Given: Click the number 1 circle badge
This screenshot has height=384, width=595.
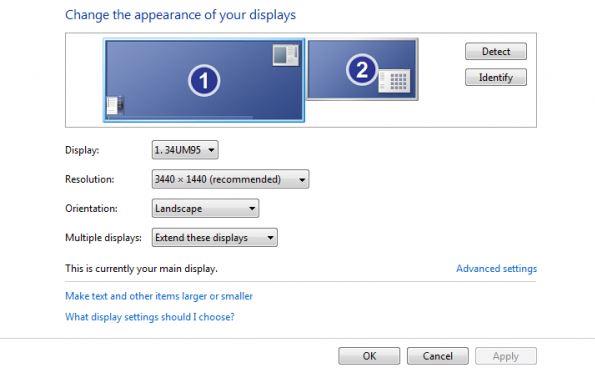Looking at the screenshot, I should coord(204,80).
